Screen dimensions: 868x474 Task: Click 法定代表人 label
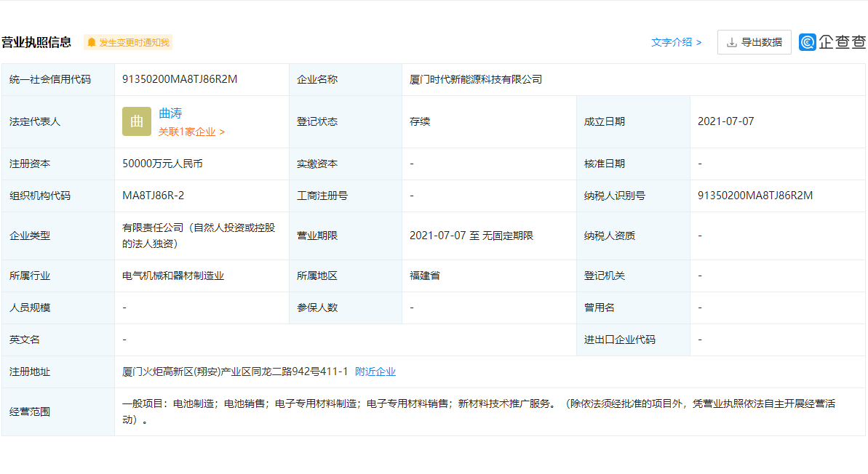click(35, 121)
